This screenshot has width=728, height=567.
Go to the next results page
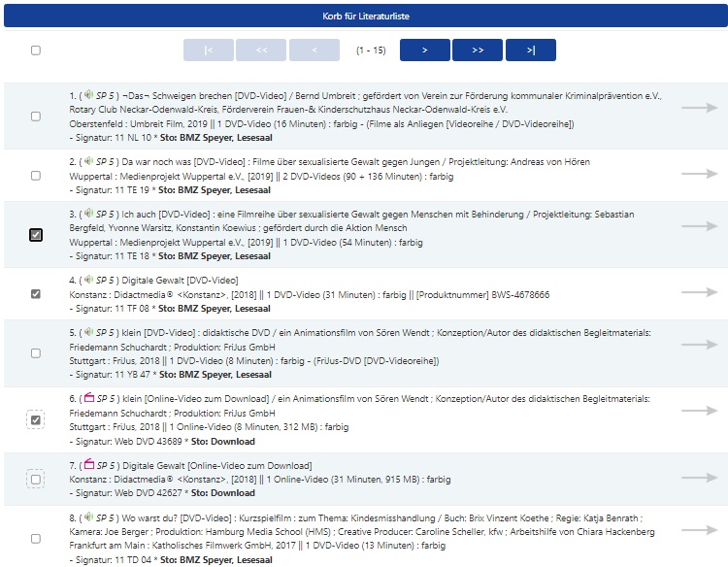point(425,50)
